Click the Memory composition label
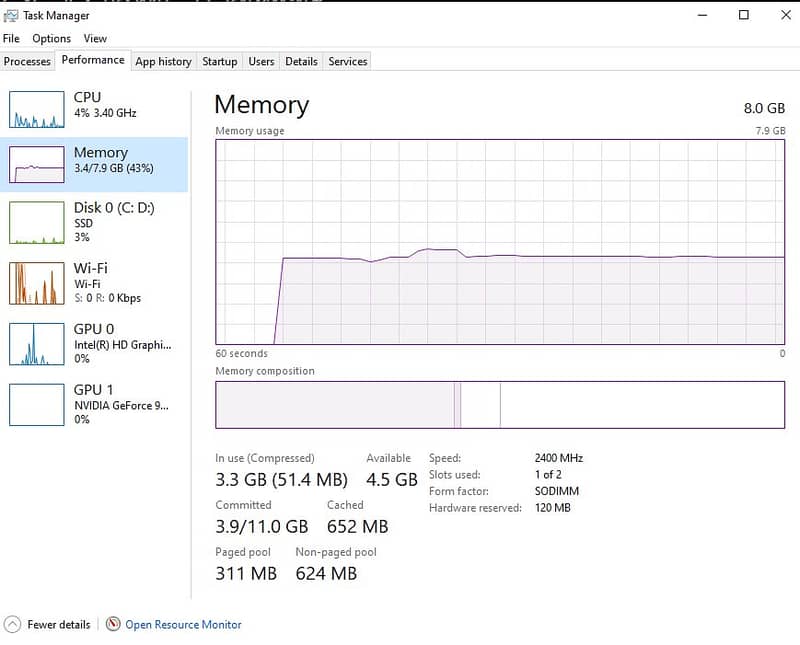This screenshot has width=800, height=645. (x=265, y=371)
